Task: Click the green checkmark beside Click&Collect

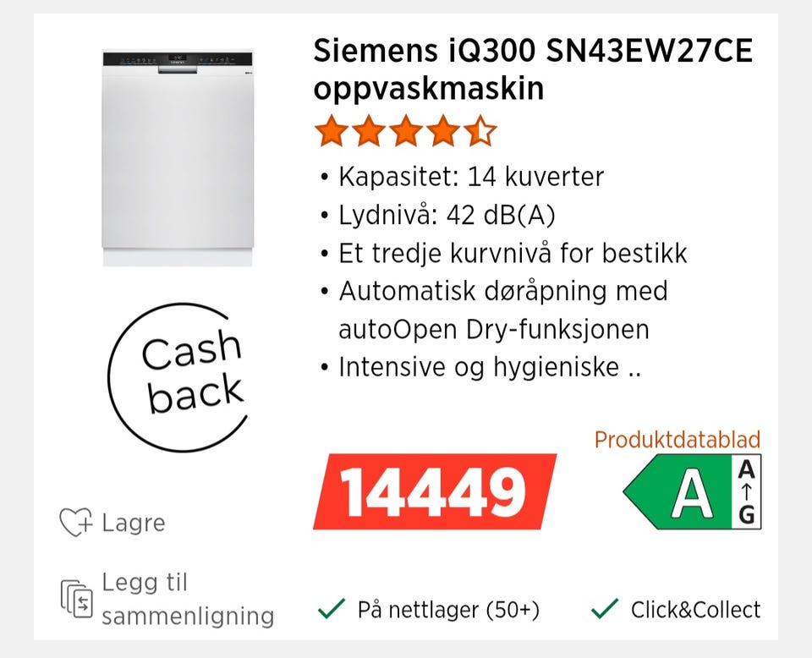Action: click(604, 609)
